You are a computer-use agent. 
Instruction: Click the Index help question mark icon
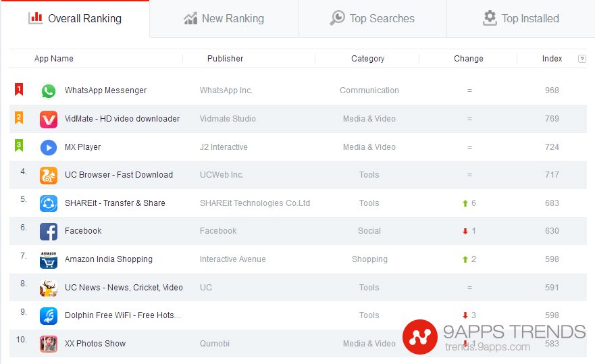click(581, 59)
